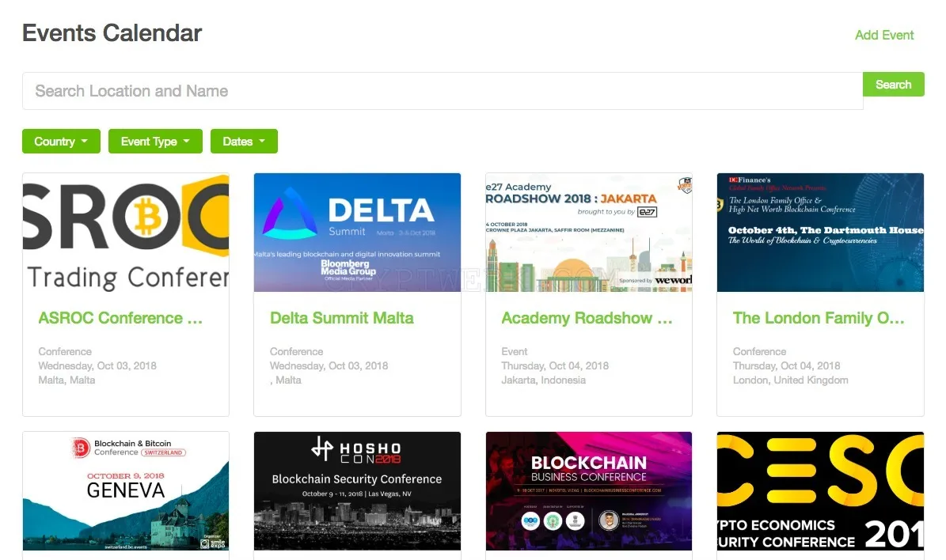The width and height of the screenshot is (946, 560).
Task: Click 'Malta, Malta' location on ASROC card
Action: point(66,380)
